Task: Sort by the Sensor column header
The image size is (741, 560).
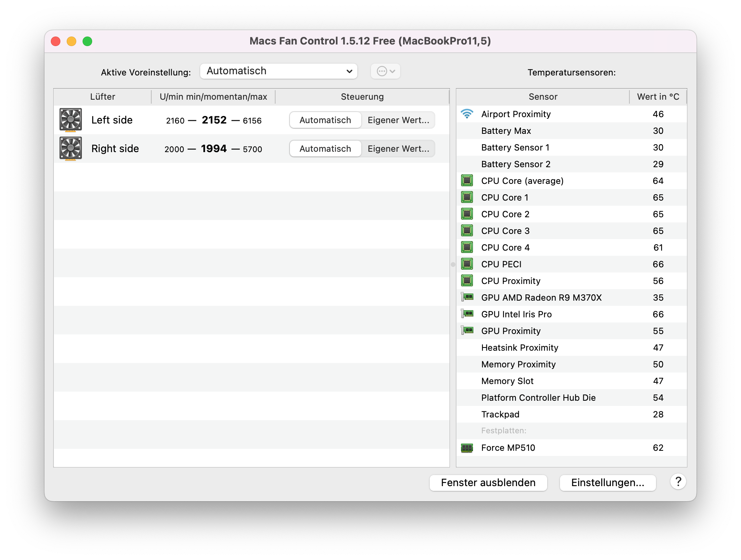Action: pos(543,97)
